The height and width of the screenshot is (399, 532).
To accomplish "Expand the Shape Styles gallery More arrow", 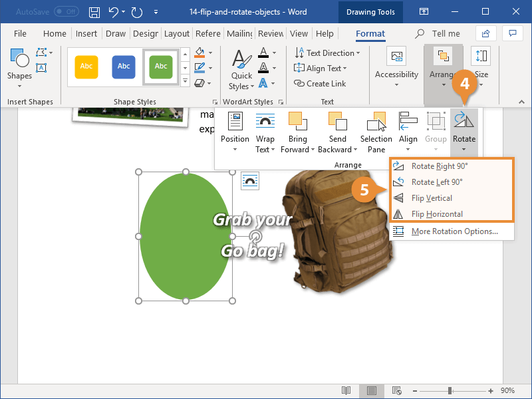I will coord(185,80).
